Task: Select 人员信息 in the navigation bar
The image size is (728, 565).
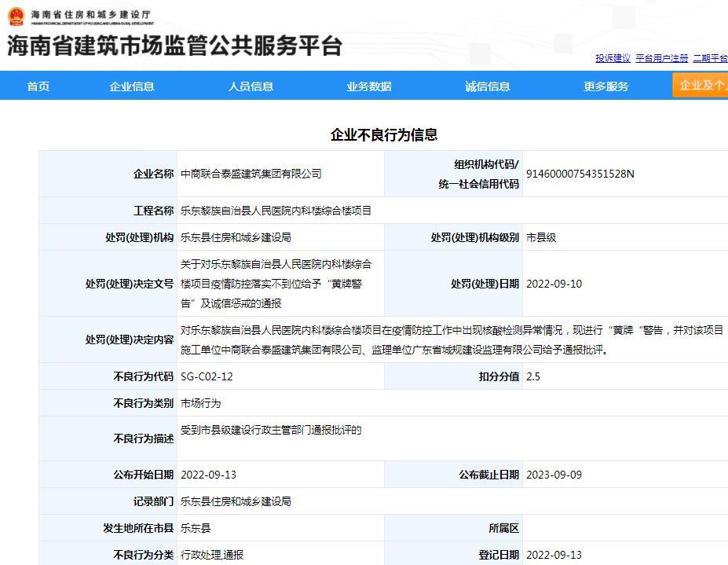Action: pyautogui.click(x=251, y=86)
